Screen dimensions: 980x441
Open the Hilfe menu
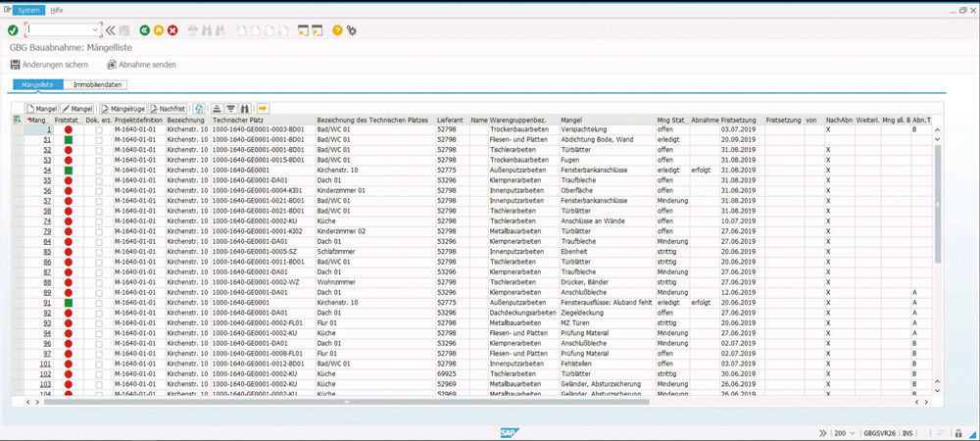pyautogui.click(x=56, y=9)
